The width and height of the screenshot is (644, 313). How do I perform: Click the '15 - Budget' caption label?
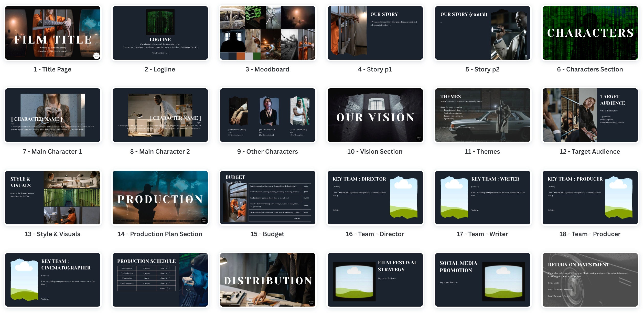tap(267, 234)
